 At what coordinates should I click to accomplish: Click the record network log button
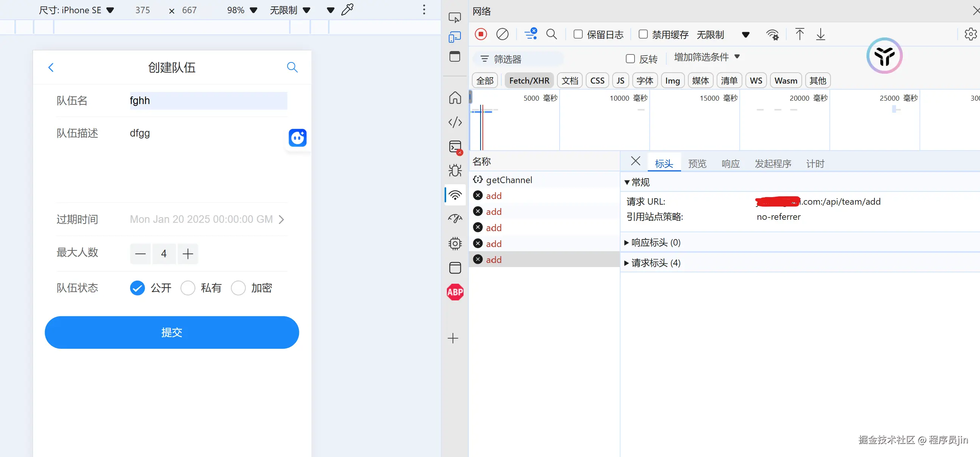click(481, 34)
